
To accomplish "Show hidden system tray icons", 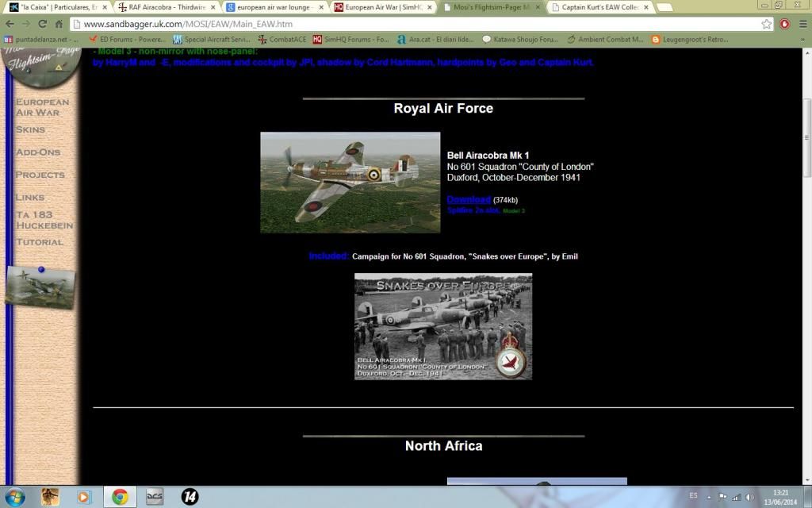I will [708, 497].
